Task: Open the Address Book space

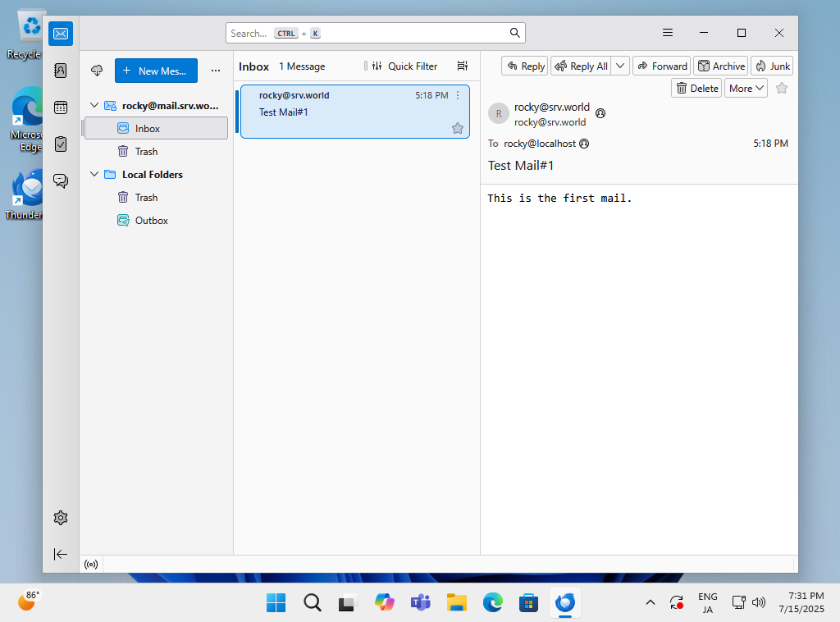Action: 61,71
